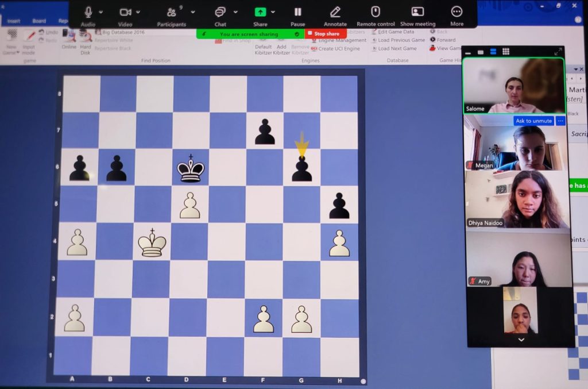Switch to the Insert ribbon tab

(14, 21)
